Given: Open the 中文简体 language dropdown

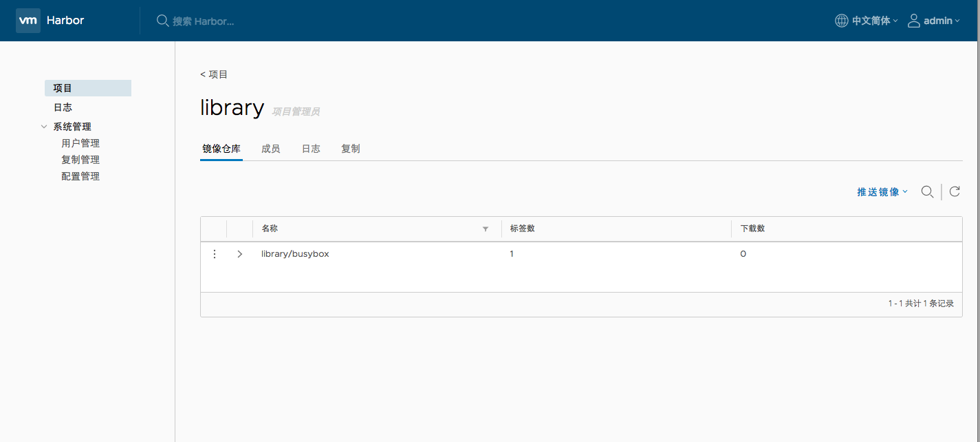Looking at the screenshot, I should point(875,21).
